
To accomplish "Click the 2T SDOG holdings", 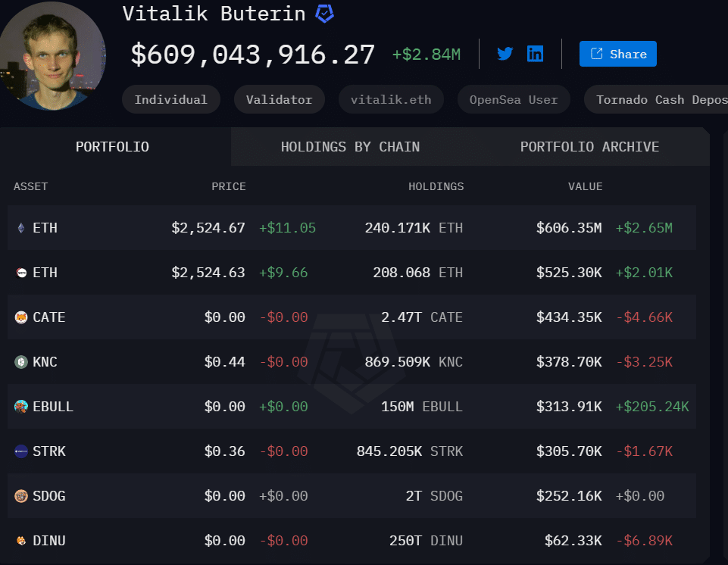I will point(434,496).
